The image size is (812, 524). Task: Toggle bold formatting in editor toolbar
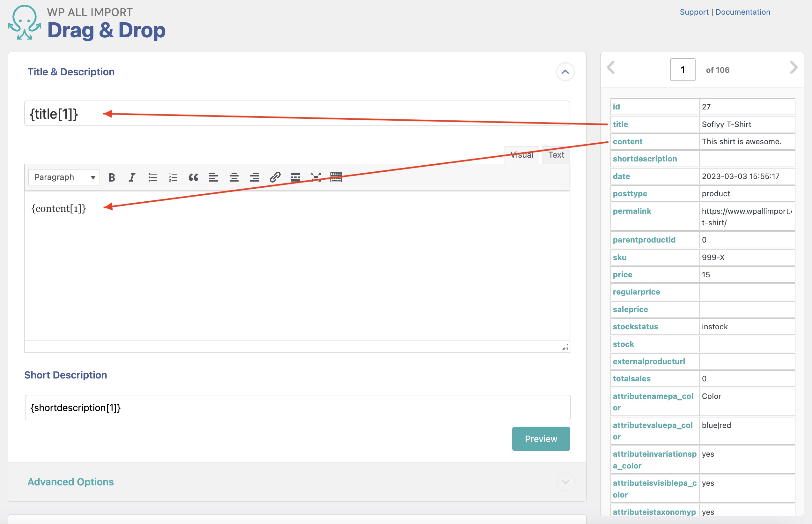click(x=112, y=177)
